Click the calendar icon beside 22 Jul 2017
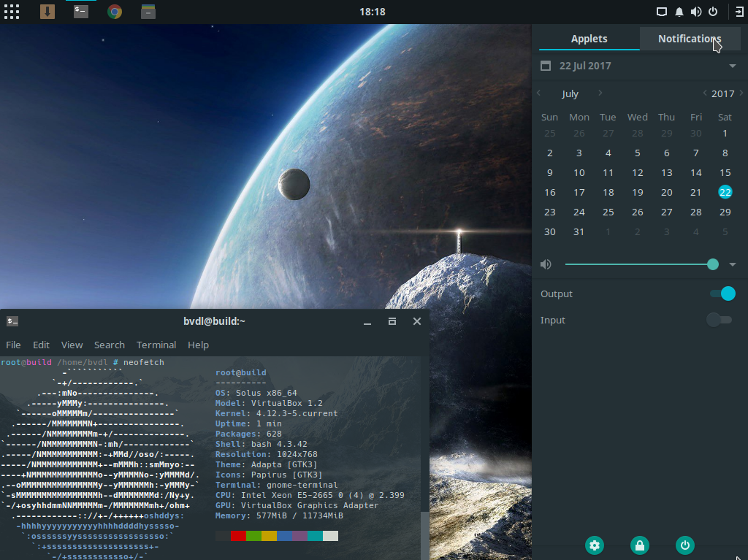Screen dimensions: 748x560 [x=546, y=66]
